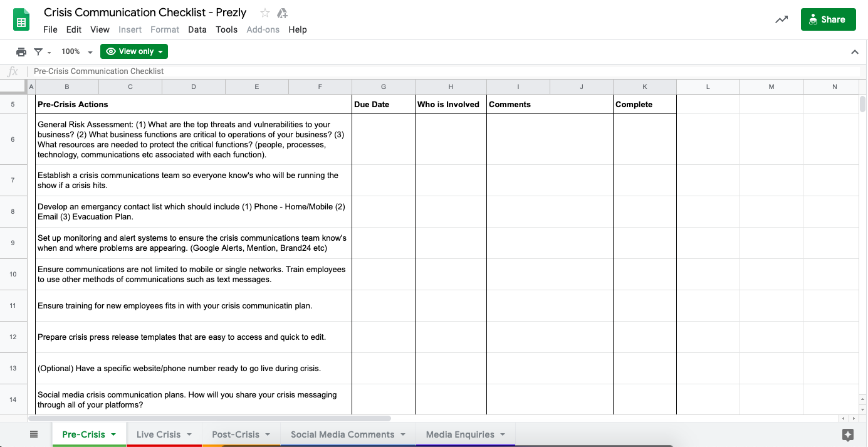Star the Crisis Communication Checklist document
Screen dimensions: 868x447
pyautogui.click(x=265, y=13)
